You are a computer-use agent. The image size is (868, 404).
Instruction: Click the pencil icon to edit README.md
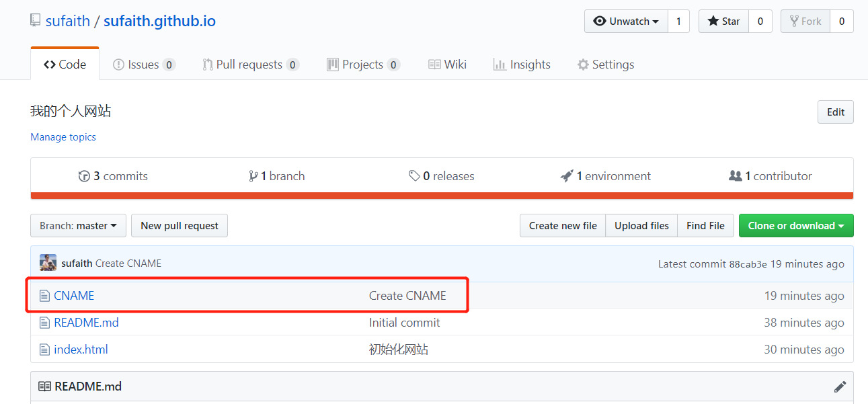(840, 387)
